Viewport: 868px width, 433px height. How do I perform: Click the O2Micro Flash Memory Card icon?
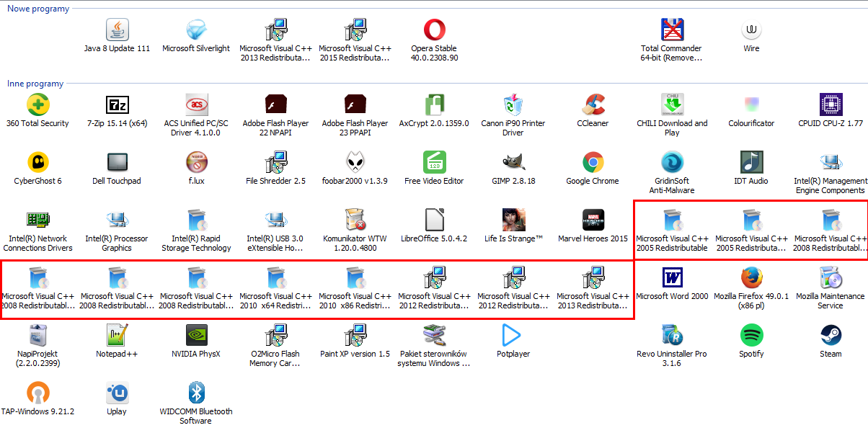(x=275, y=335)
